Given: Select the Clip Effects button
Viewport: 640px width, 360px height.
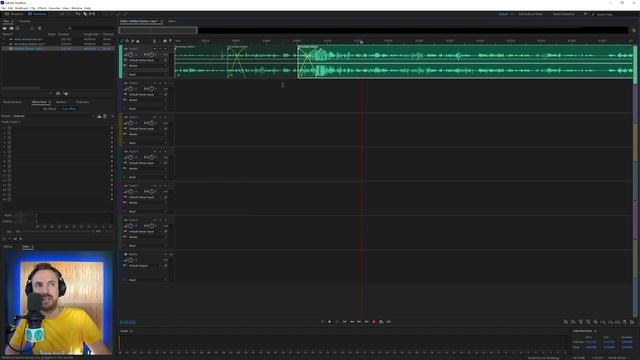Looking at the screenshot, I should [49, 109].
